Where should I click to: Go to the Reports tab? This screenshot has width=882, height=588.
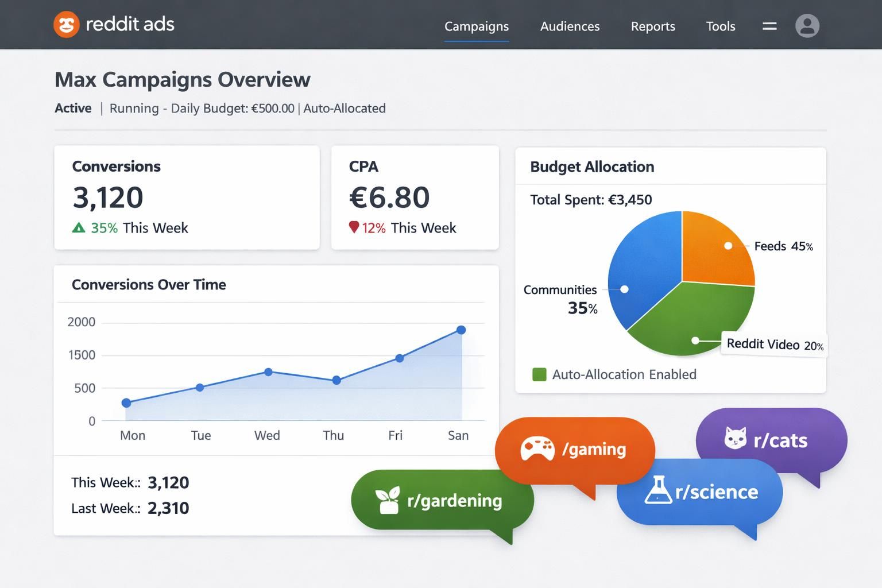[652, 26]
